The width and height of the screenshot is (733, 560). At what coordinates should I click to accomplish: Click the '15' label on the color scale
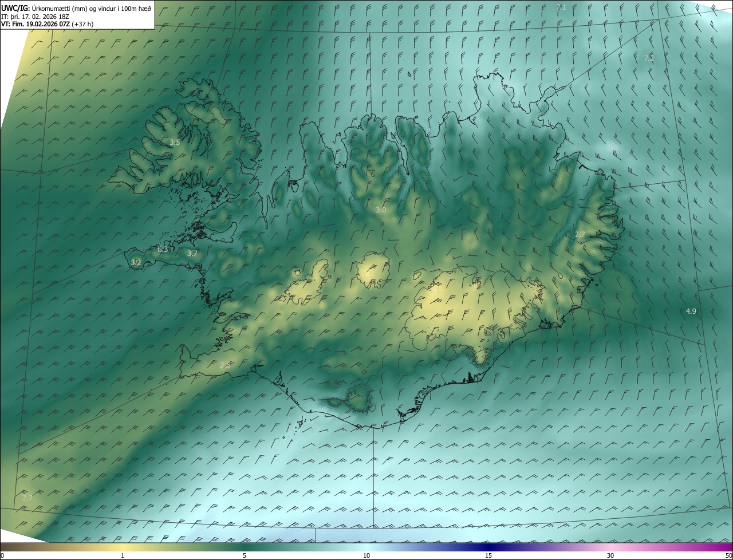click(488, 555)
